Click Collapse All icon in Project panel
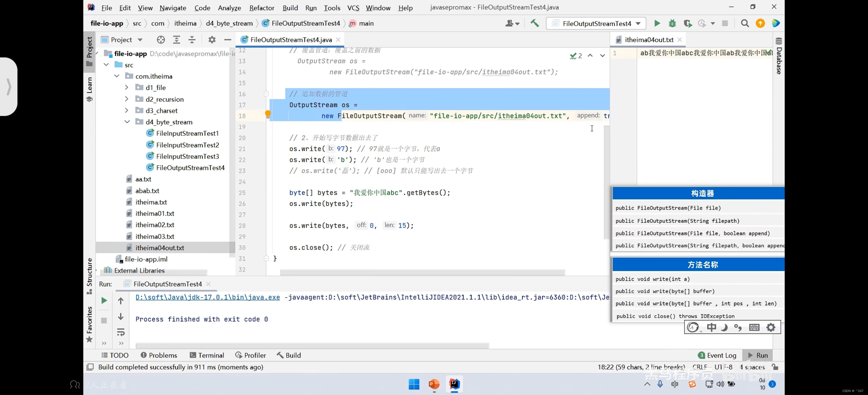This screenshot has width=868, height=395. point(192,40)
